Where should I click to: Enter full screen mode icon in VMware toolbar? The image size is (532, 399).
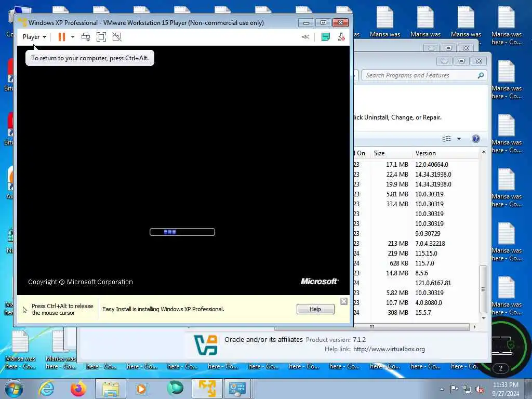(101, 37)
